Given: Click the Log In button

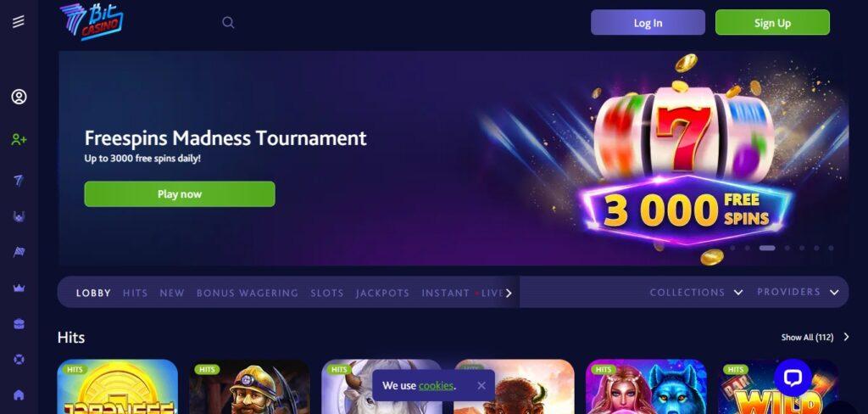Looking at the screenshot, I should coord(648,23).
